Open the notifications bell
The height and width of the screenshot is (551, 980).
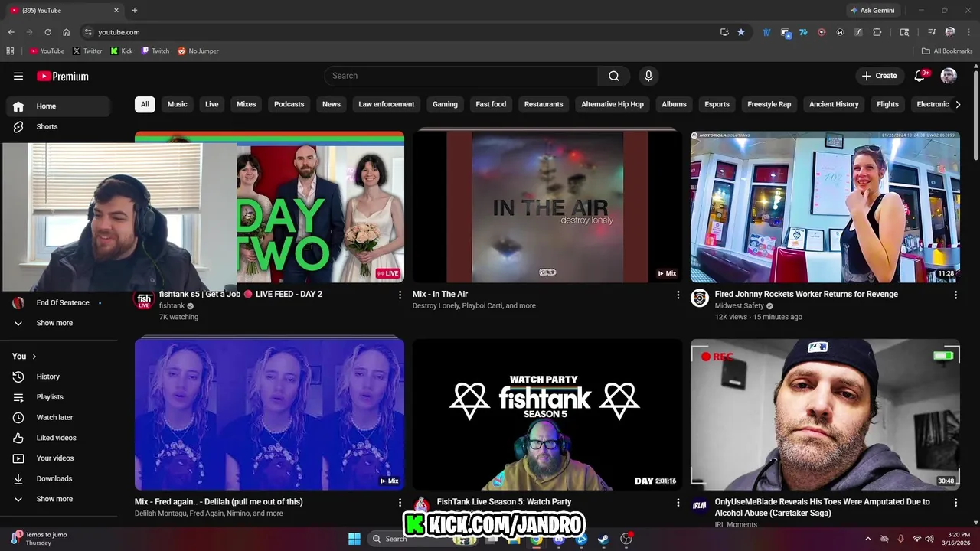pos(920,76)
